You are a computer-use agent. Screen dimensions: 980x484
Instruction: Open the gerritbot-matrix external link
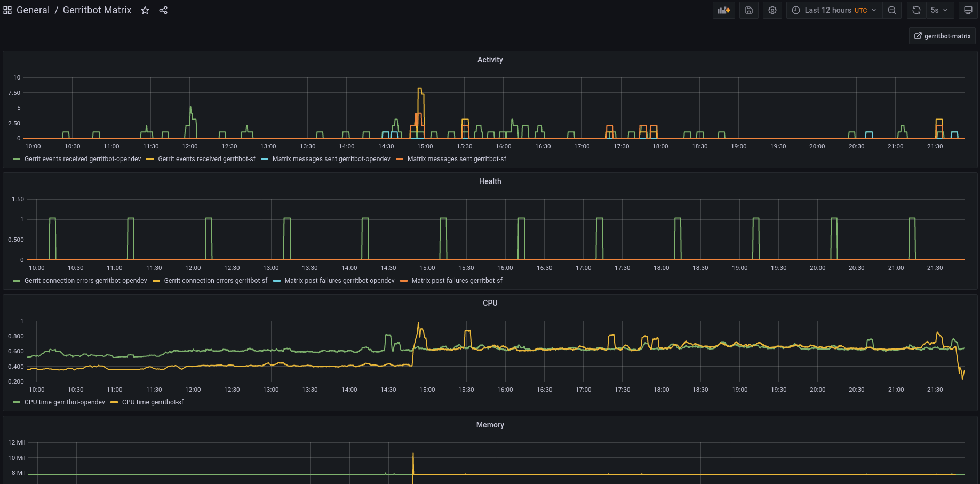(942, 36)
